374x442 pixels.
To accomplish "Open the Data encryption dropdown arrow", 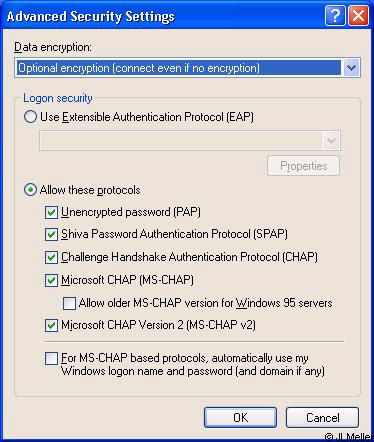I will 351,68.
